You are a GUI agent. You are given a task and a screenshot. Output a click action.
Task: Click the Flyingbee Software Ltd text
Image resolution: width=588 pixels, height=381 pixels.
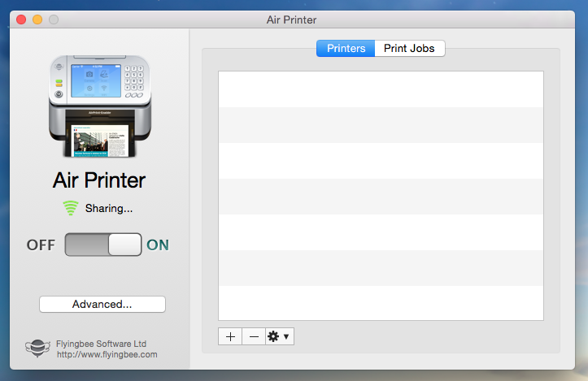(101, 344)
